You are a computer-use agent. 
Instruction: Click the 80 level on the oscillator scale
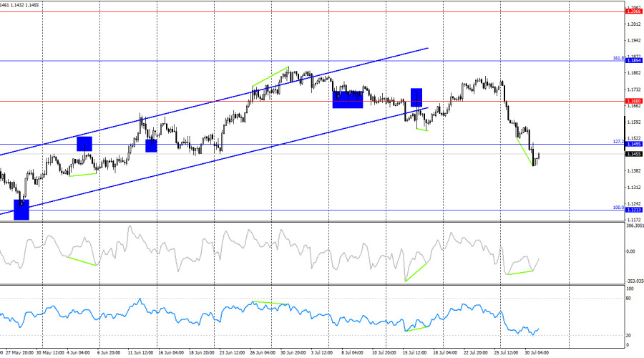(x=628, y=299)
